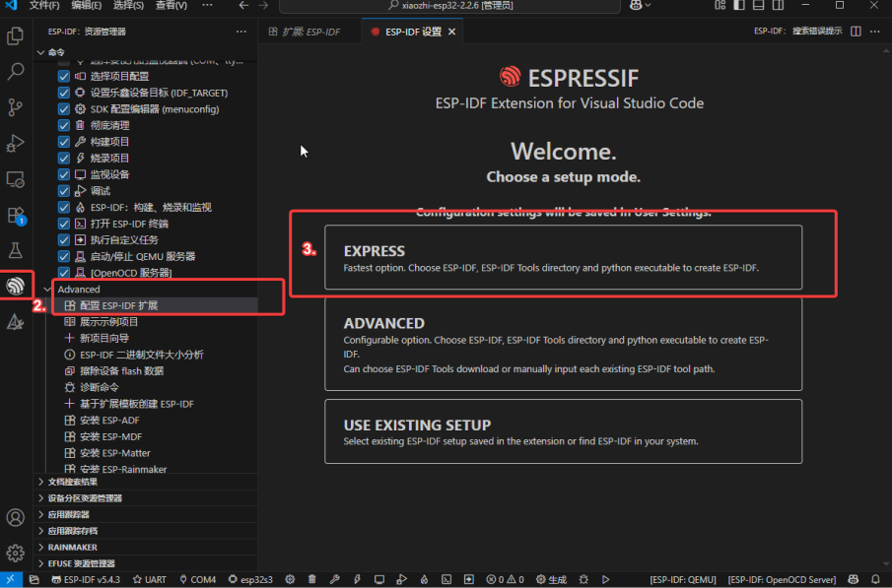The width and height of the screenshot is (892, 588).
Task: Open the Explorer view in the activity bar
Action: (x=16, y=35)
